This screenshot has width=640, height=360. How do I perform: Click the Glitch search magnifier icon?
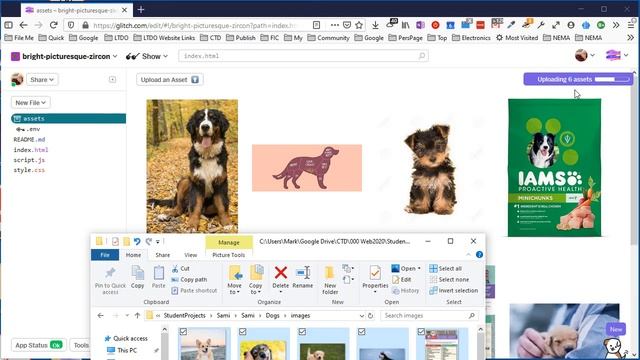[422, 56]
